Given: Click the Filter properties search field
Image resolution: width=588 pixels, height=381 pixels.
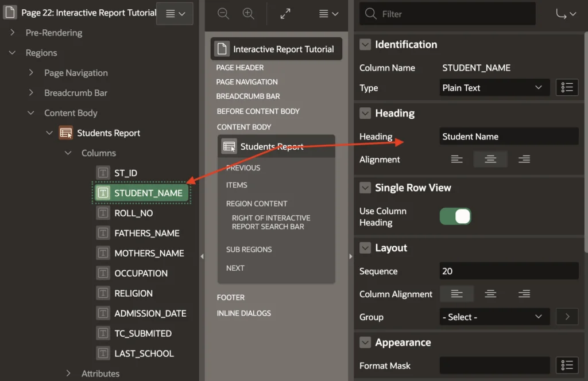Looking at the screenshot, I should [447, 14].
